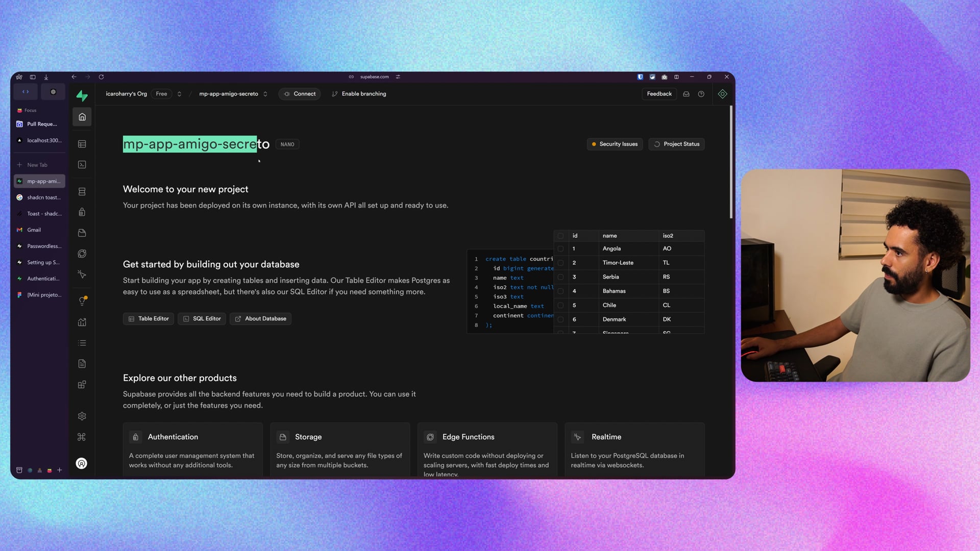The width and height of the screenshot is (980, 551).
Task: Open the Realtime sidebar icon
Action: coord(82,274)
